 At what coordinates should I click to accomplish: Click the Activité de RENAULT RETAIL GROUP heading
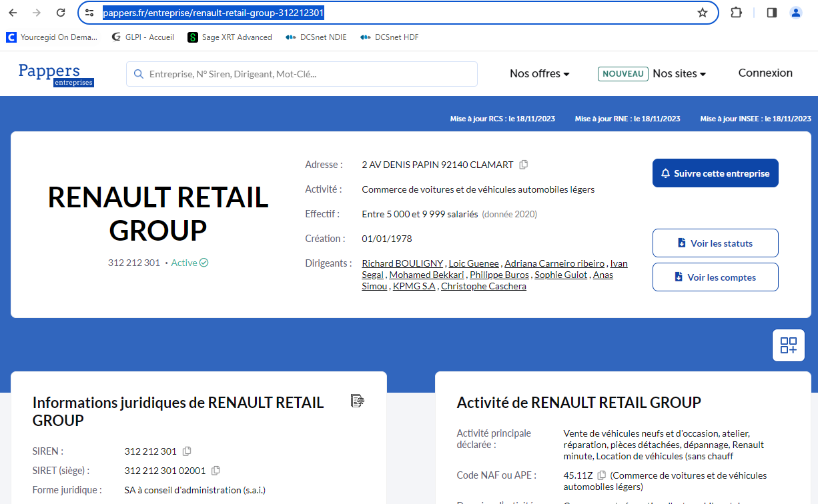pyautogui.click(x=579, y=403)
